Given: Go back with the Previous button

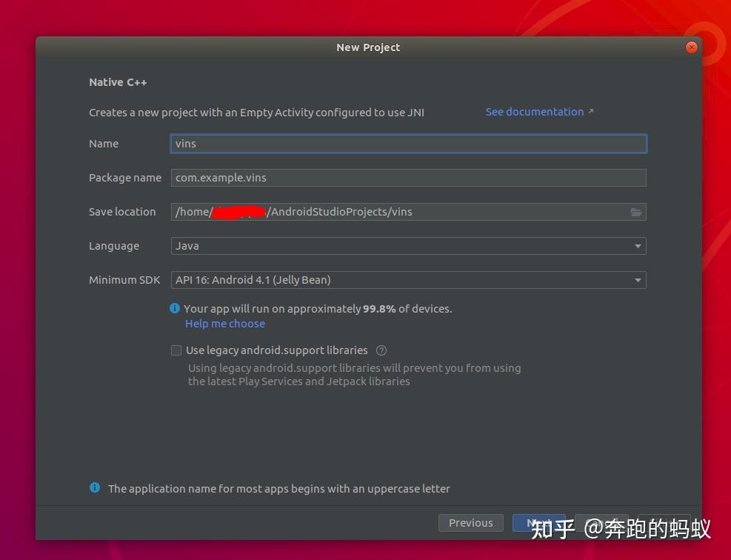Looking at the screenshot, I should pyautogui.click(x=471, y=523).
